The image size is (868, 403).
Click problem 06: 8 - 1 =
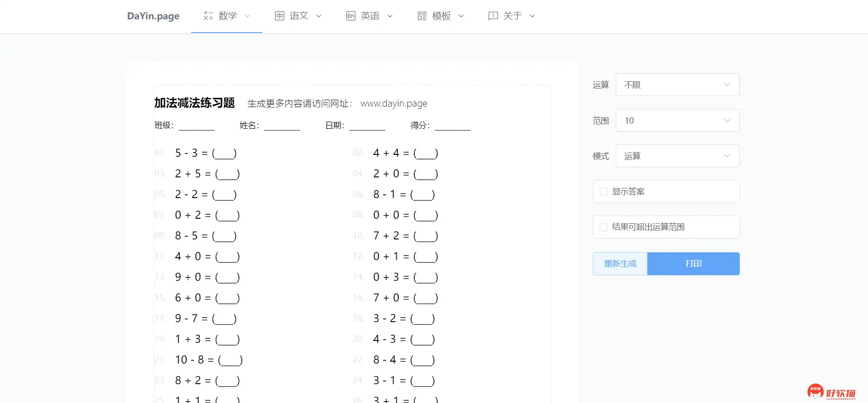404,194
